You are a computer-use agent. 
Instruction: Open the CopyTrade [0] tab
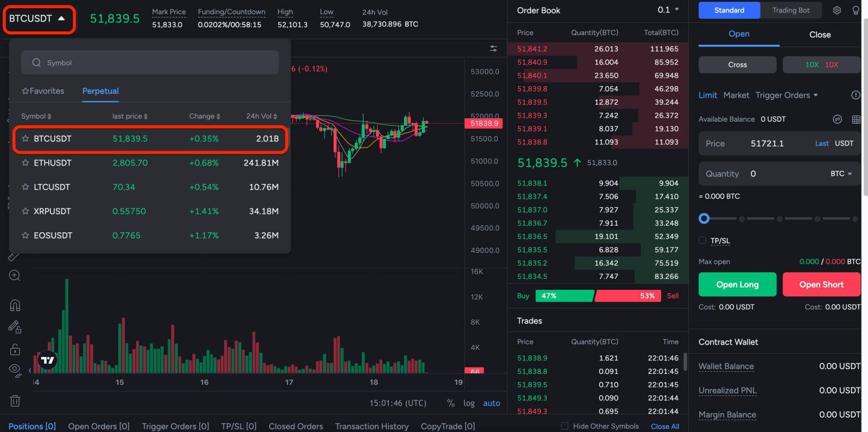[x=448, y=426]
